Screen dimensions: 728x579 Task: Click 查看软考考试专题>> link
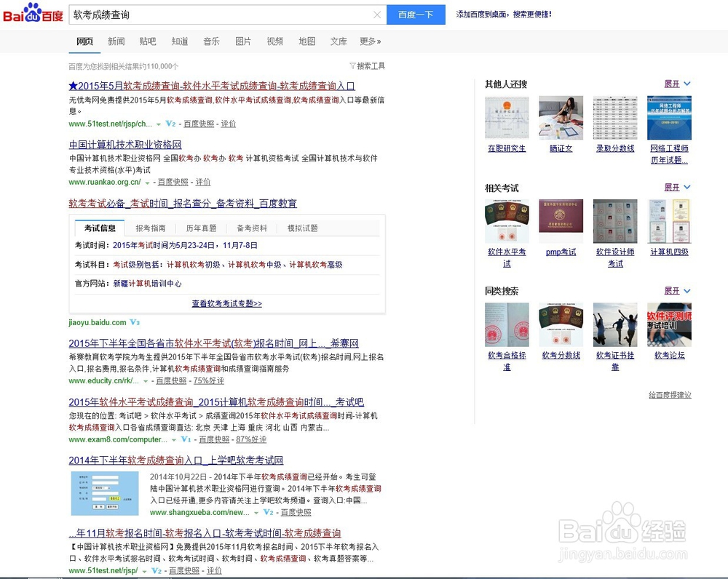pos(226,303)
